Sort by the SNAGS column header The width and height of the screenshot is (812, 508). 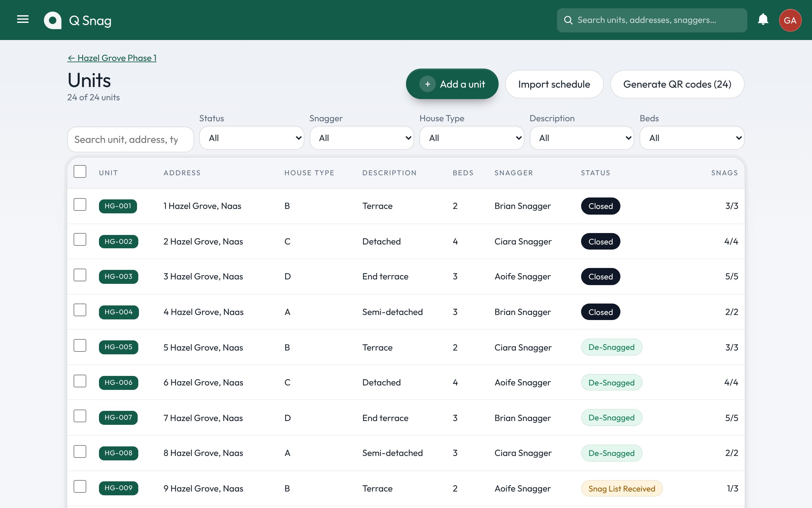click(724, 173)
